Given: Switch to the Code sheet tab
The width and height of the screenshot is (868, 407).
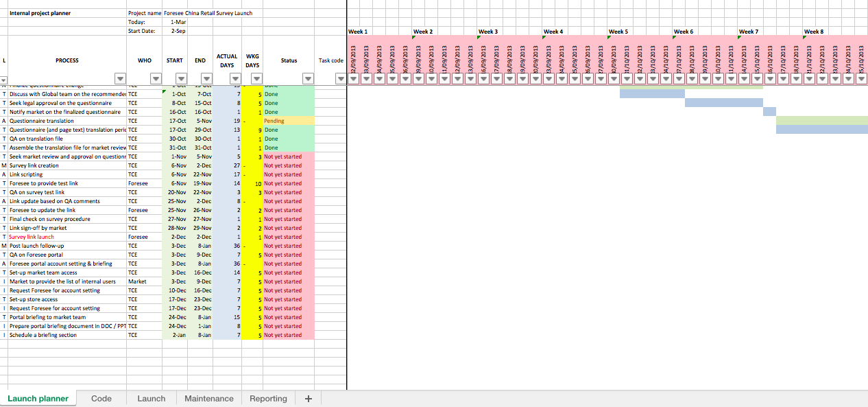Looking at the screenshot, I should pos(101,398).
